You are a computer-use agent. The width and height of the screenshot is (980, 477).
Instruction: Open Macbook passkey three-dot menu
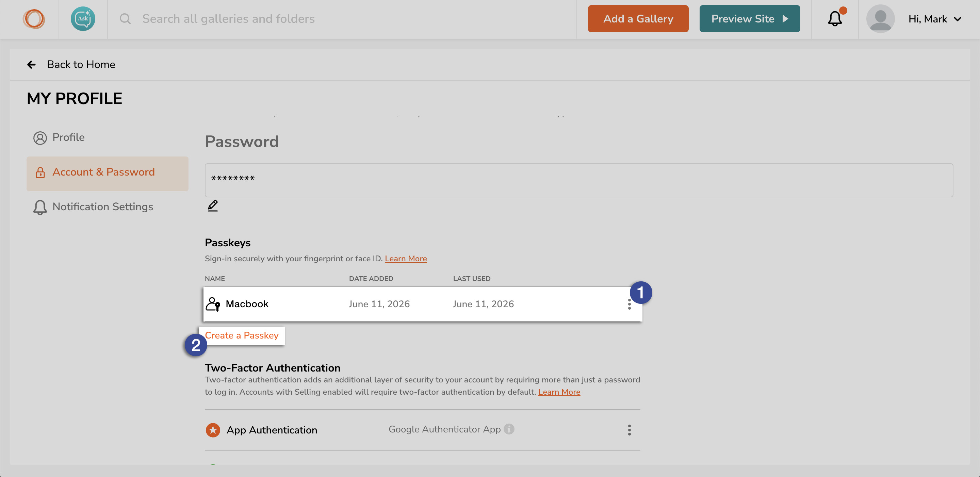tap(629, 304)
